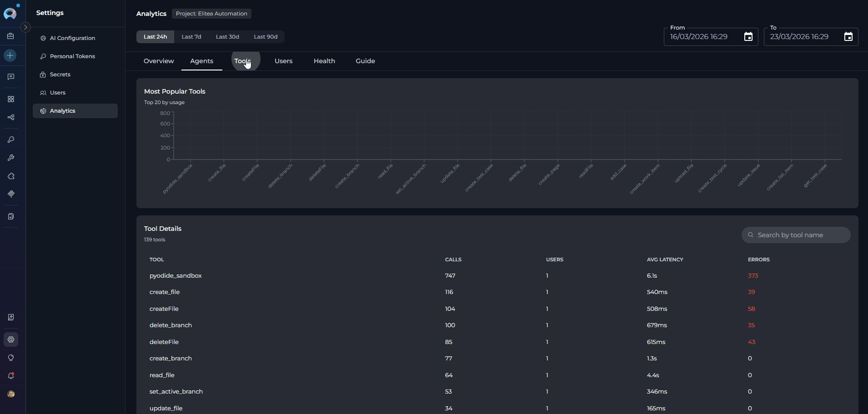
Task: Enable the Last 90d time range
Action: coord(266,36)
